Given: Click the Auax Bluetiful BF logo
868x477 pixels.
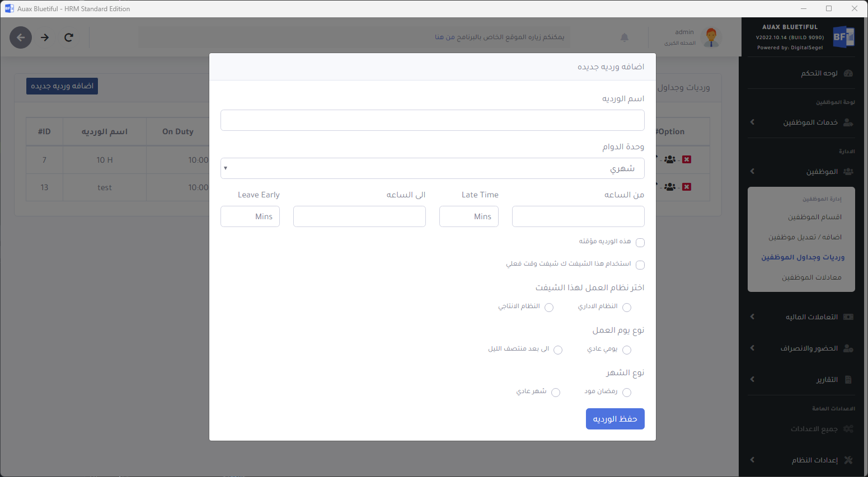Looking at the screenshot, I should (843, 37).
